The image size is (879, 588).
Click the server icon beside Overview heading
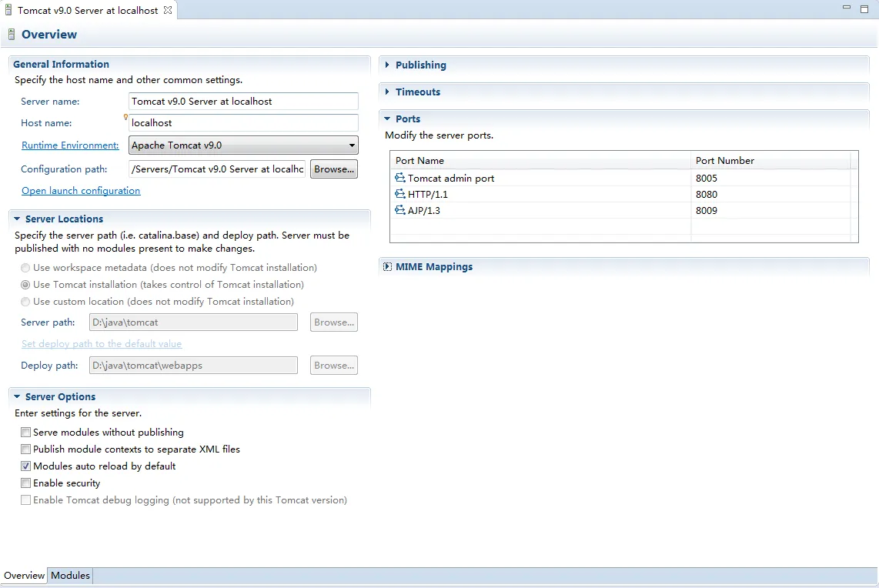(x=12, y=35)
